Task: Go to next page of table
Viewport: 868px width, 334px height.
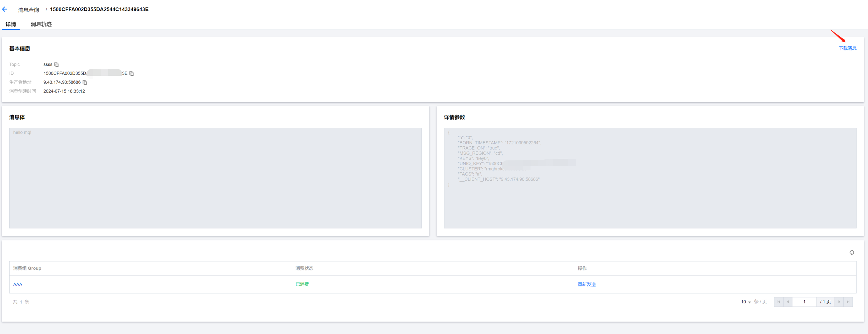Action: pyautogui.click(x=839, y=302)
